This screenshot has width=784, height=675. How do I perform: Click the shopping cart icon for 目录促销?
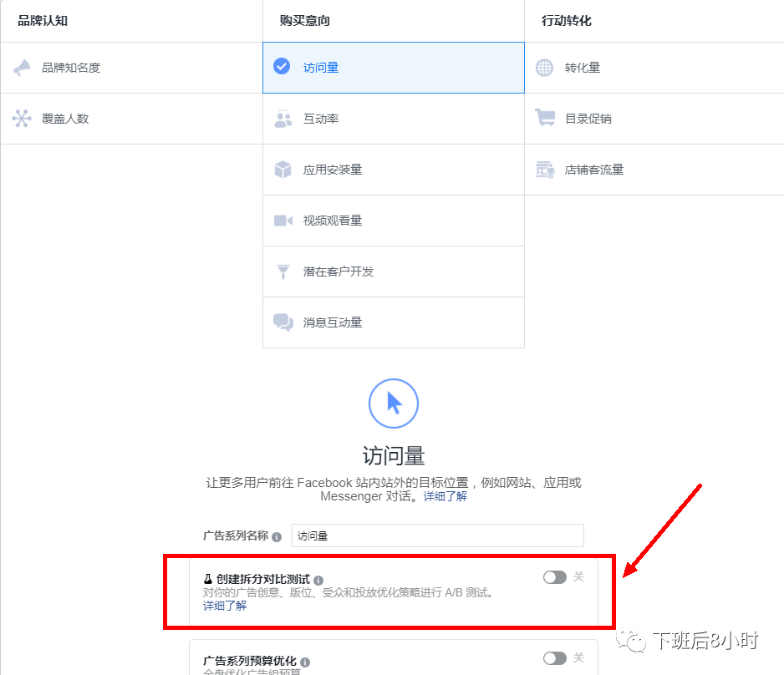coord(545,118)
